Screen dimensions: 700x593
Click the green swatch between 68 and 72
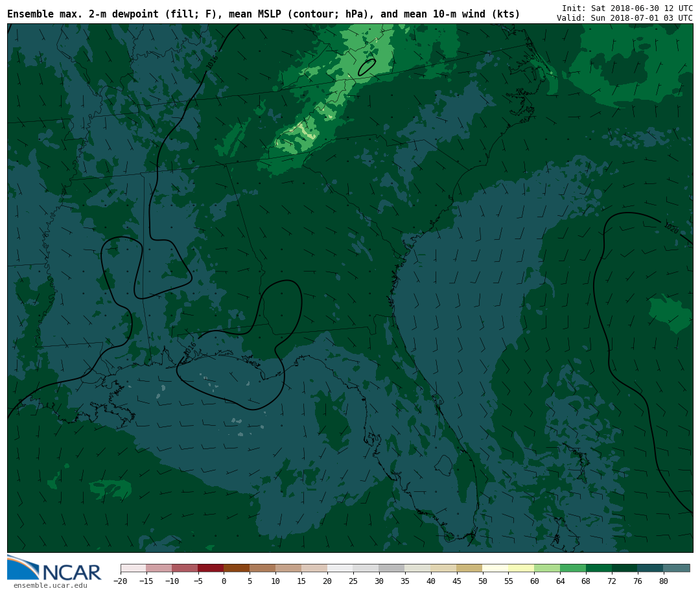[599, 568]
